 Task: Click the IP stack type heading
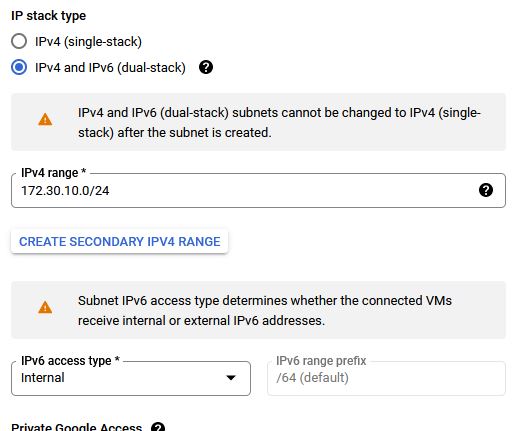click(x=49, y=16)
